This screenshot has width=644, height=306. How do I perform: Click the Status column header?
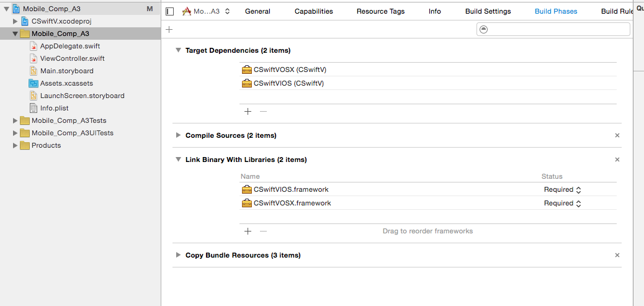click(x=552, y=176)
